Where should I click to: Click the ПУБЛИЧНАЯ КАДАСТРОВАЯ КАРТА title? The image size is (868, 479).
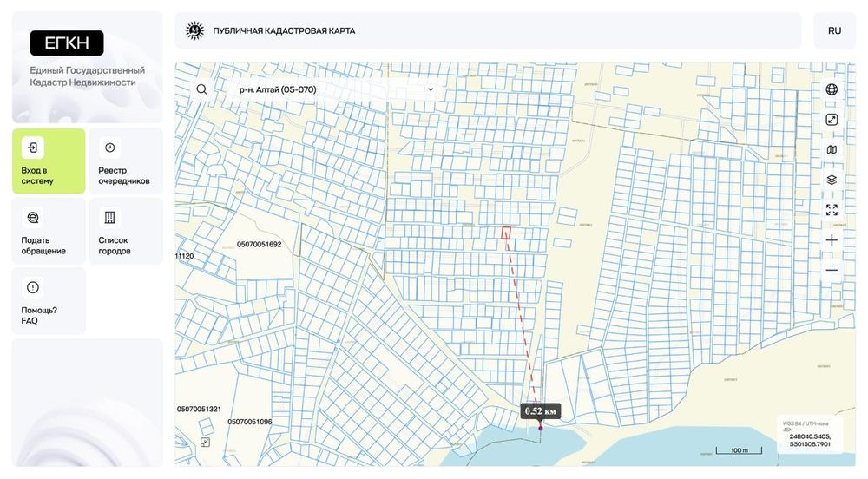[x=284, y=31]
